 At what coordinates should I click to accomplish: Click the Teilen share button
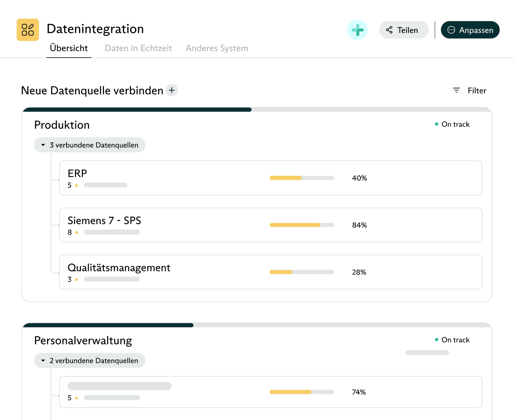pyautogui.click(x=403, y=30)
